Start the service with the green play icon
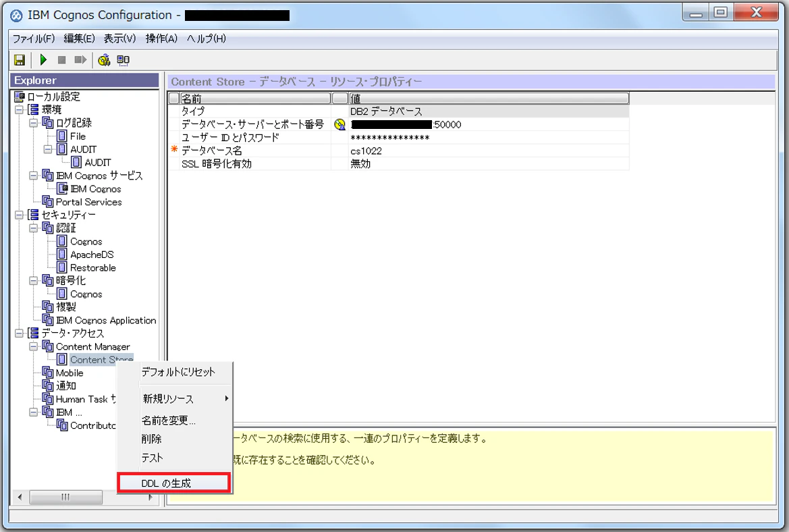The width and height of the screenshot is (789, 532). [43, 60]
